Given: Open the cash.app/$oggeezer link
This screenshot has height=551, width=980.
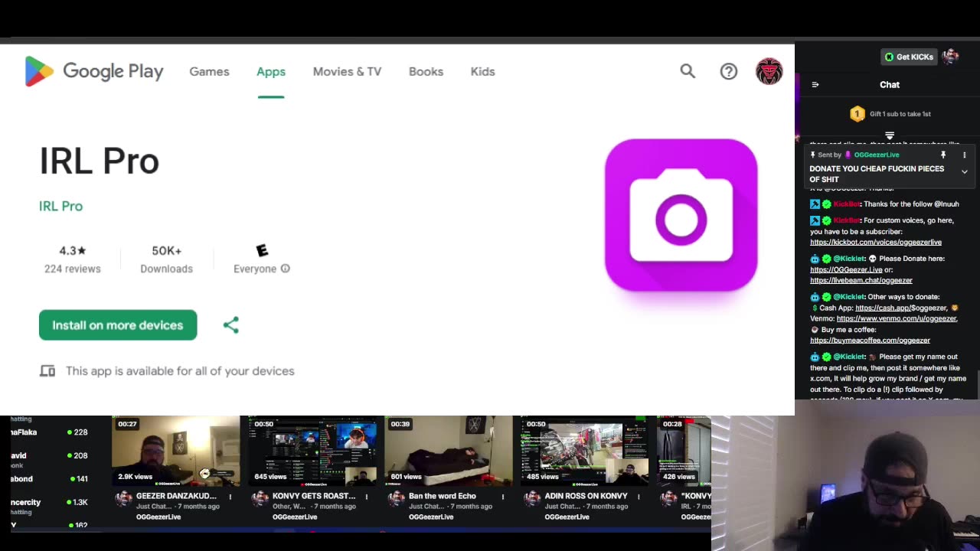Looking at the screenshot, I should pyautogui.click(x=901, y=308).
